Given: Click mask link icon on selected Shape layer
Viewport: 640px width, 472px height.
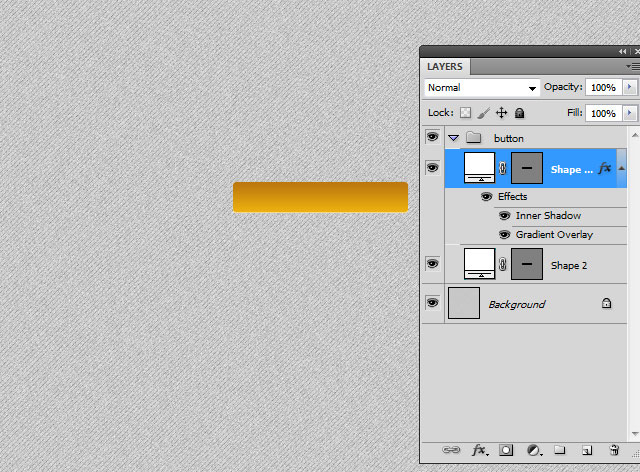Looking at the screenshot, I should tap(503, 168).
